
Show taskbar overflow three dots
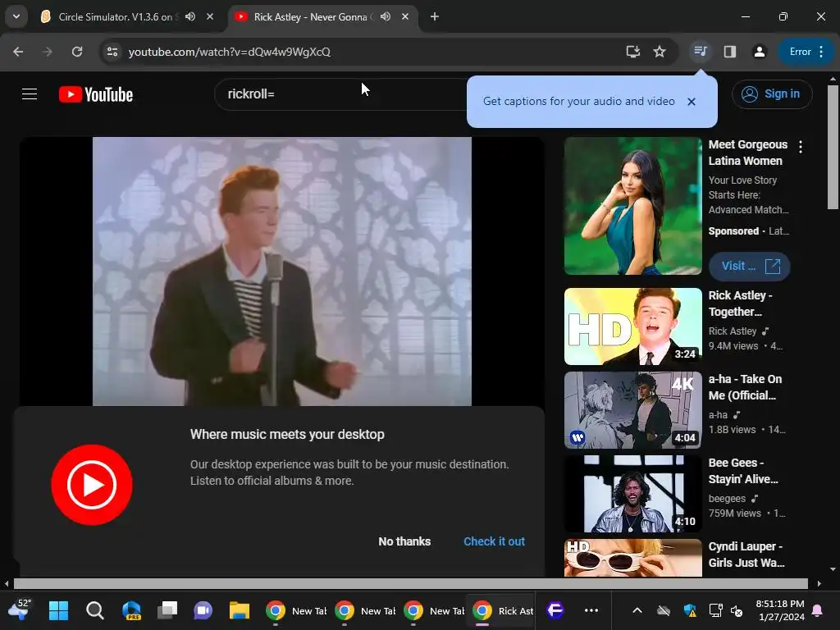click(591, 610)
